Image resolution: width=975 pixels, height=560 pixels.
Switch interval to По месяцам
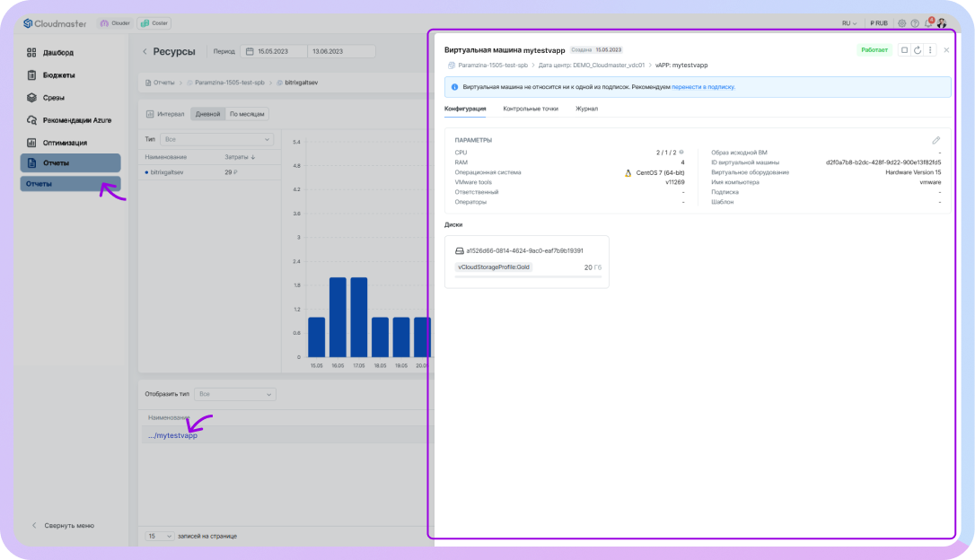[248, 114]
